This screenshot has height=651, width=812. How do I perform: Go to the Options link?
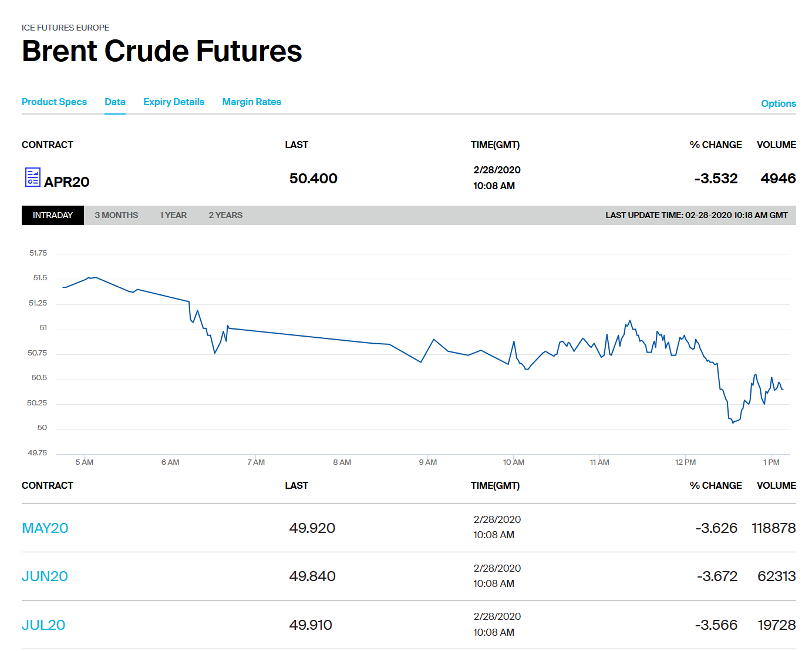778,104
